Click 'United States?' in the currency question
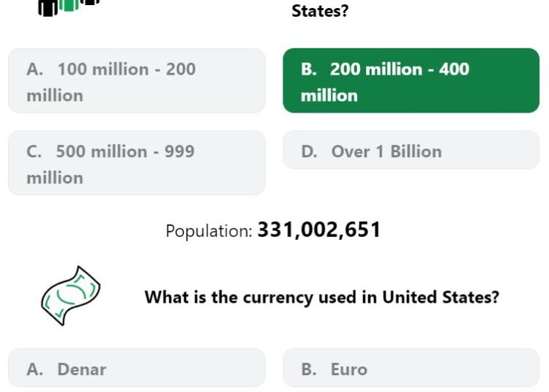Screen dimensions: 549x392 (441, 297)
